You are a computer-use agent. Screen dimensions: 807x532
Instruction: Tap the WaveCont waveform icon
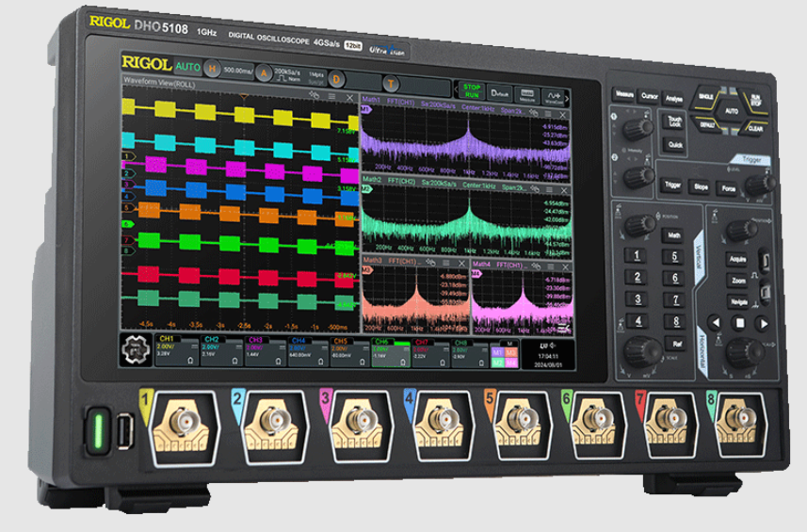point(554,97)
